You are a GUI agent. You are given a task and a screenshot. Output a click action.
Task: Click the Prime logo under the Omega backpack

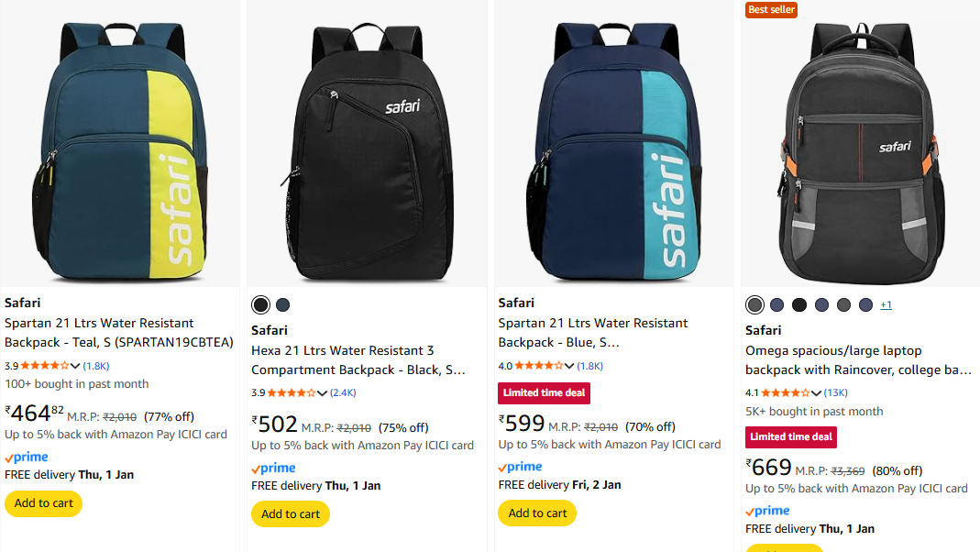[x=767, y=511]
